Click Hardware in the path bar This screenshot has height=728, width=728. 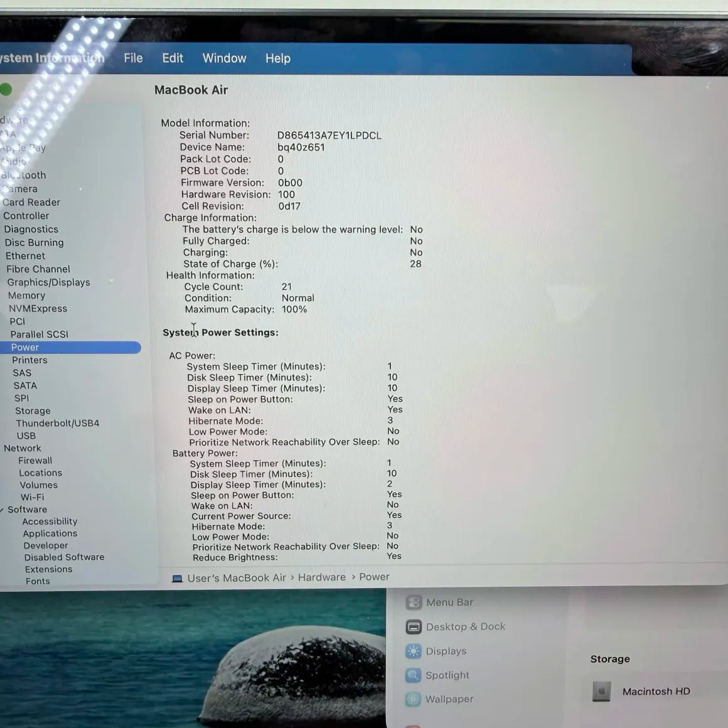click(x=322, y=577)
